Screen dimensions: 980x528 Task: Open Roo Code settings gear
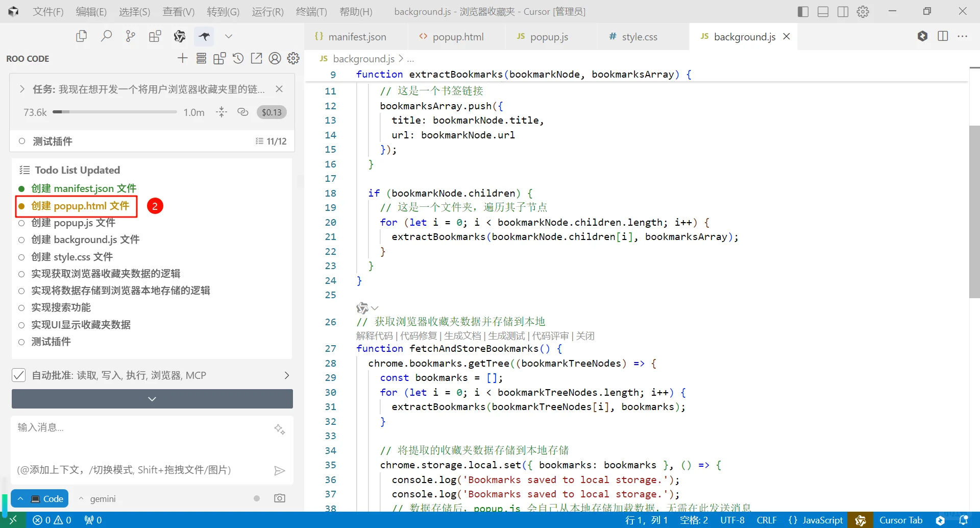coord(293,58)
